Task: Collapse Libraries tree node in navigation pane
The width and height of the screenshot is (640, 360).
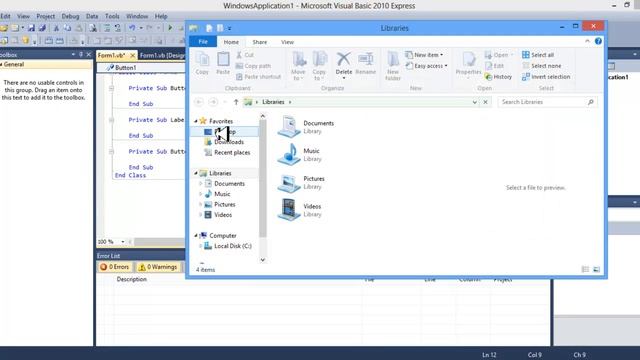Action: tap(196, 173)
